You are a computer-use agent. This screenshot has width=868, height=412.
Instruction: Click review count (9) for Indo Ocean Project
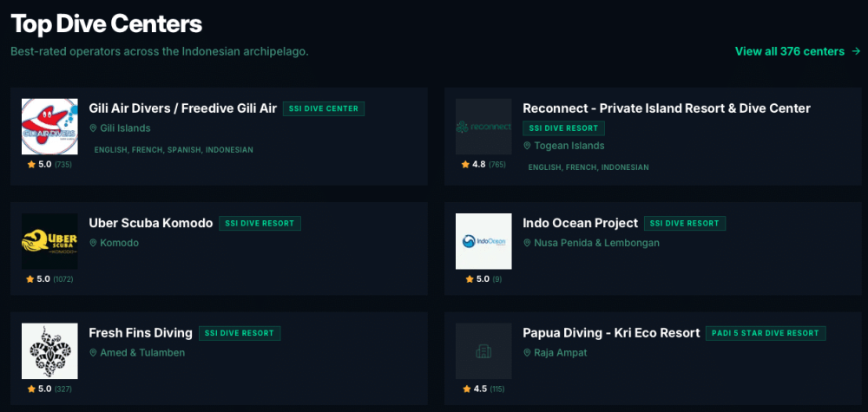(497, 279)
